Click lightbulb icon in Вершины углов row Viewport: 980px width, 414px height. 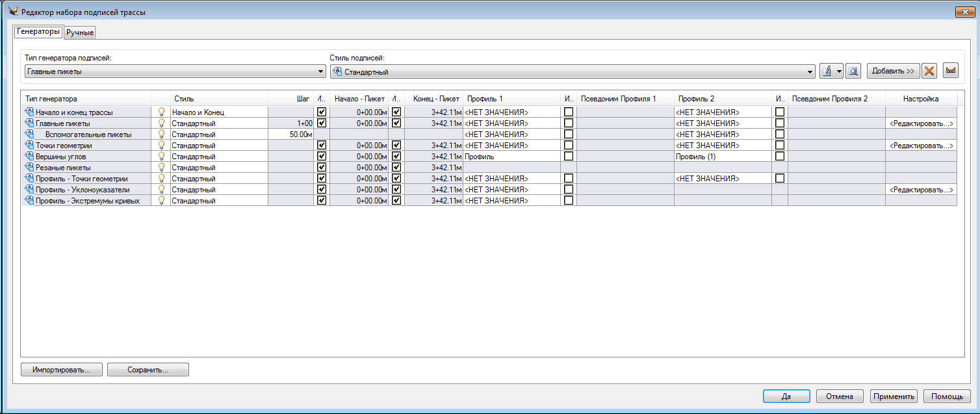[x=162, y=157]
